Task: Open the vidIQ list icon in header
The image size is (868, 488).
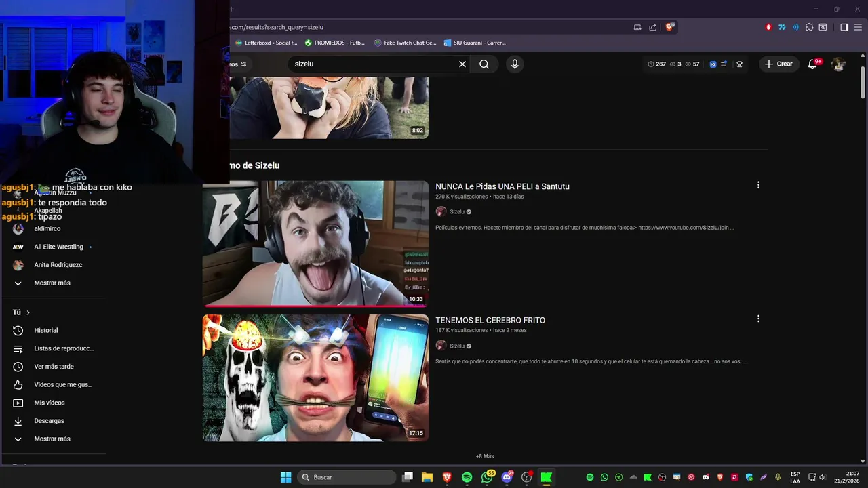Action: point(724,64)
